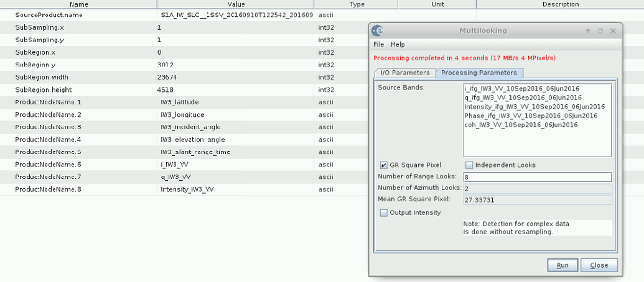Image resolution: width=644 pixels, height=282 pixels.
Task: Click the shade-window arrow icon on Multilooking dialog
Action: [588, 30]
